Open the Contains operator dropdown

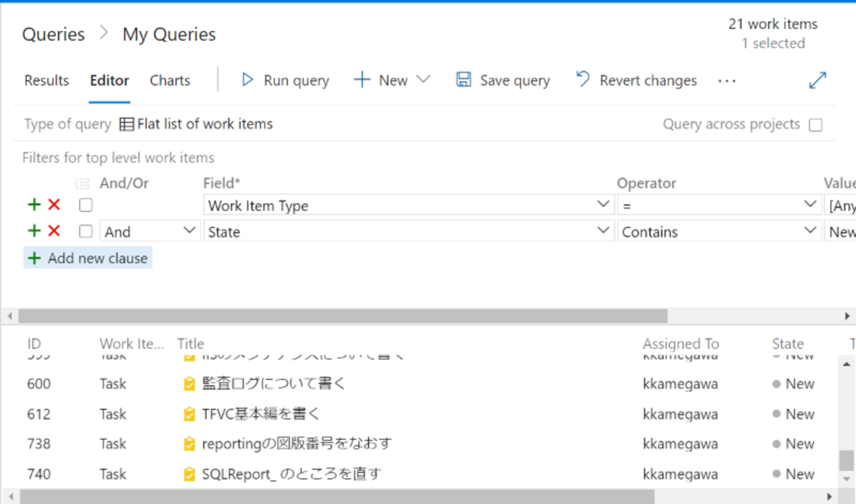(x=810, y=231)
